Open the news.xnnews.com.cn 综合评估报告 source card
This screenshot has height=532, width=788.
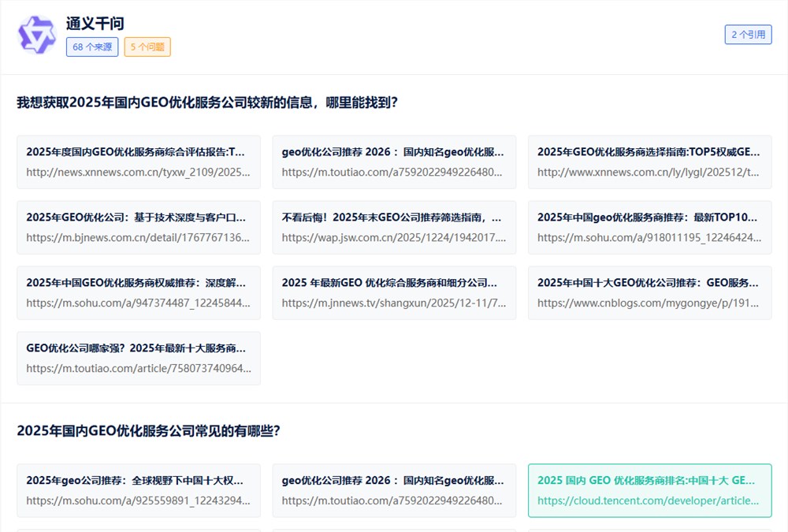[x=138, y=162]
